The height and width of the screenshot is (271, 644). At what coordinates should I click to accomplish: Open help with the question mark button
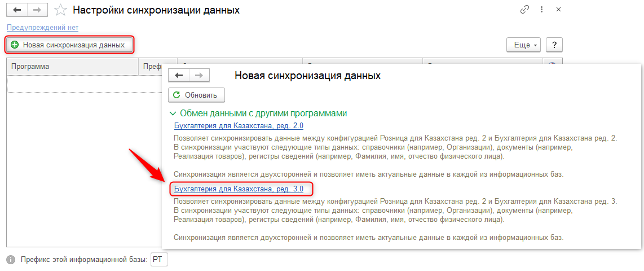554,45
